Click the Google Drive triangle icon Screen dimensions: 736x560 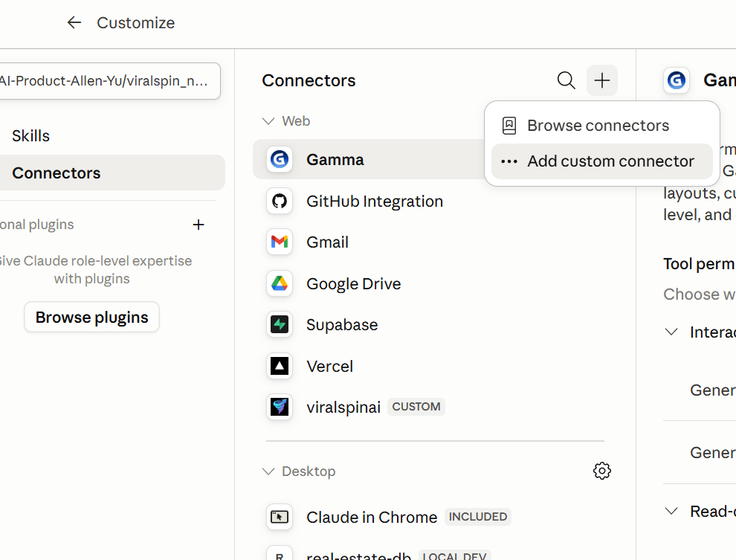(280, 283)
